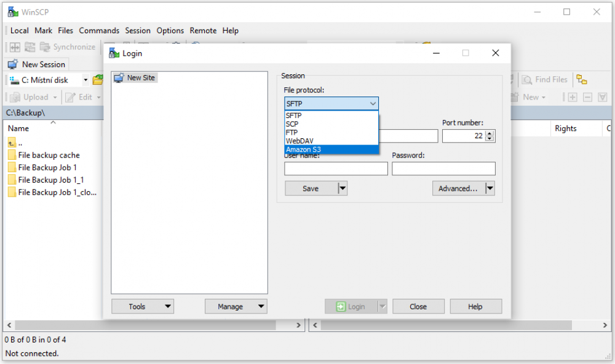
Task: Select the File backup cache folder
Action: tap(49, 156)
